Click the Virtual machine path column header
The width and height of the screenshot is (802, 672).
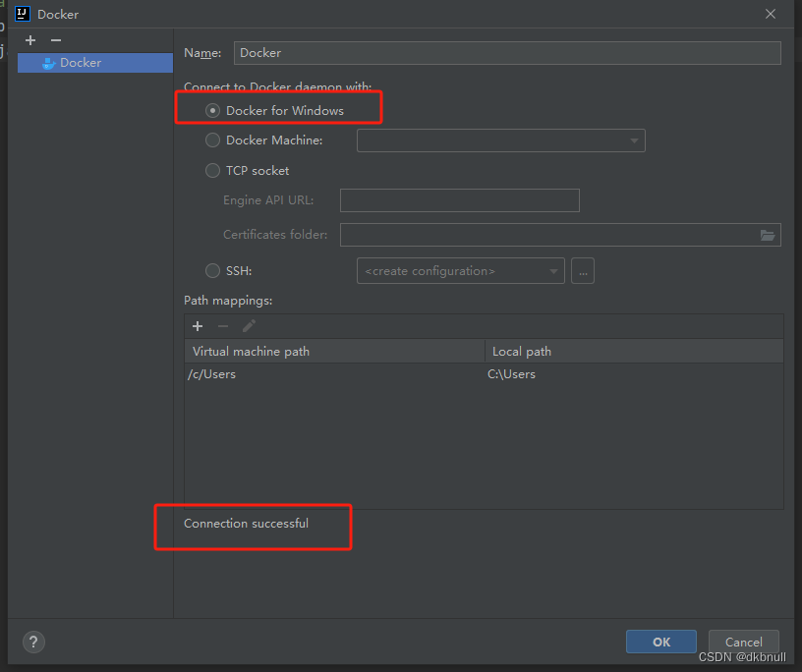pyautogui.click(x=334, y=352)
